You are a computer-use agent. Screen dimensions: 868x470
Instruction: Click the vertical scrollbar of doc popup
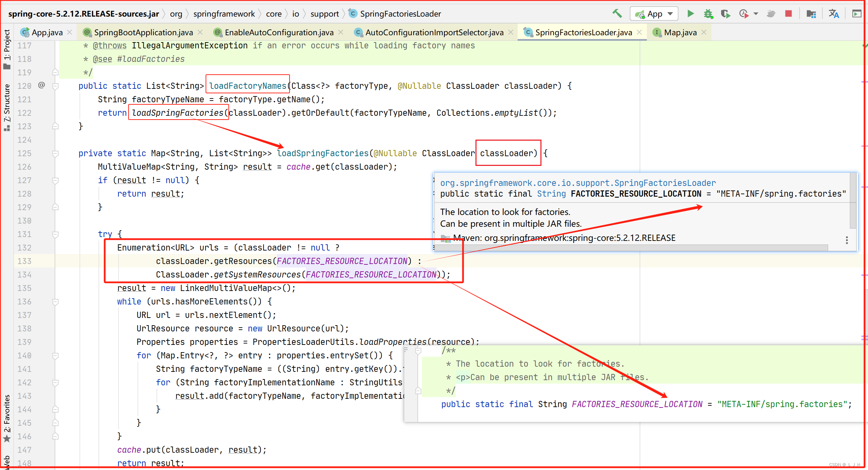pyautogui.click(x=853, y=201)
